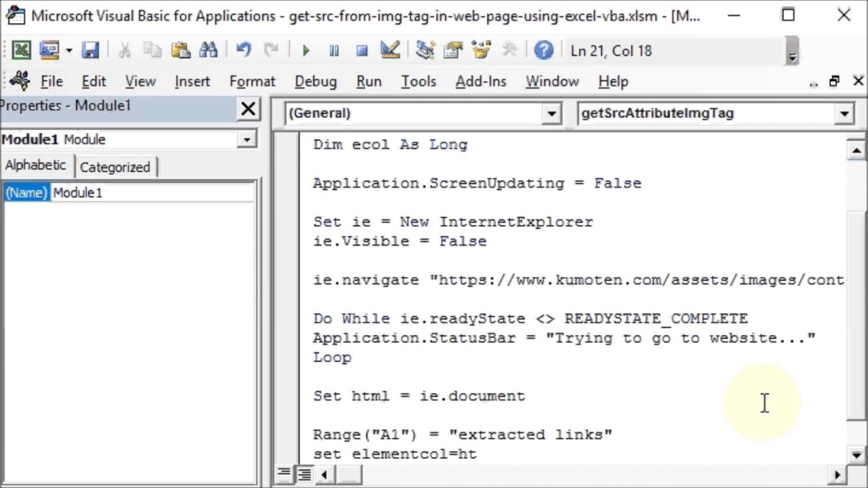Open the Help menu
The image size is (868, 488).
click(613, 81)
